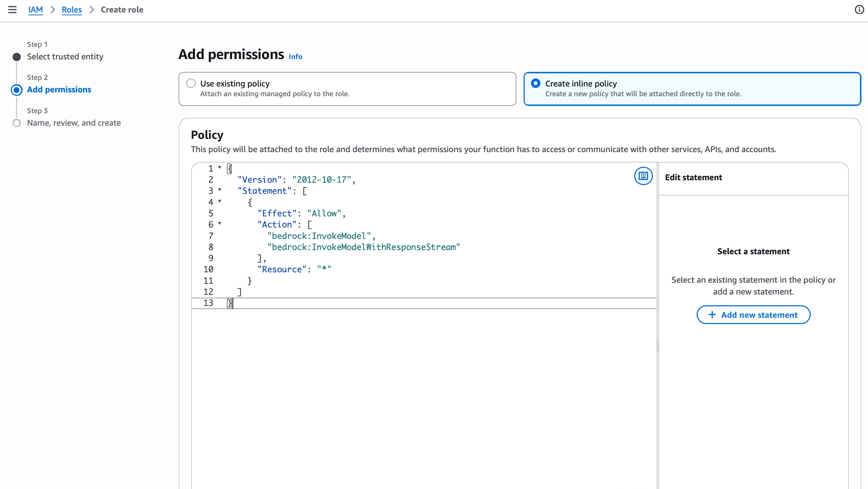Click the "Version" key on line 2
This screenshot has width=868, height=489.
260,180
